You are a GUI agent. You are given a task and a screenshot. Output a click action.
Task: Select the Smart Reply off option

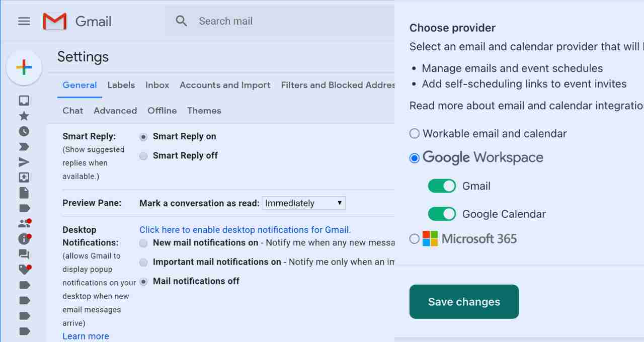(143, 156)
